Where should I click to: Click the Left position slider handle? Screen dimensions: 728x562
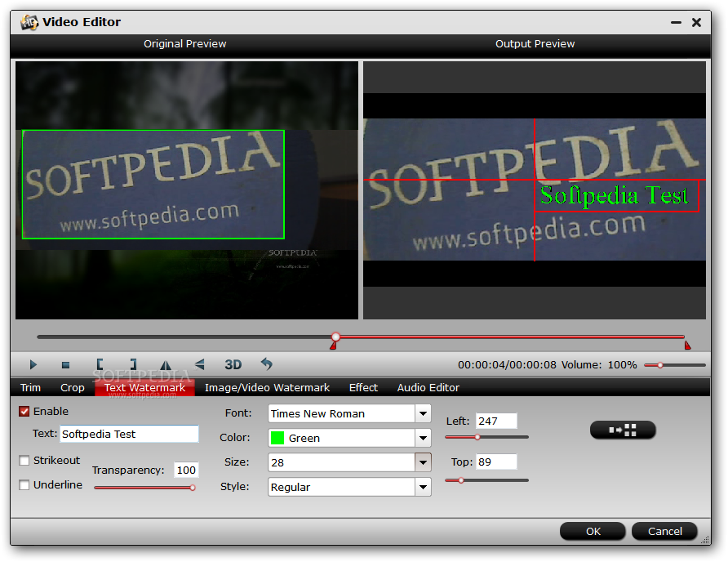pyautogui.click(x=477, y=437)
